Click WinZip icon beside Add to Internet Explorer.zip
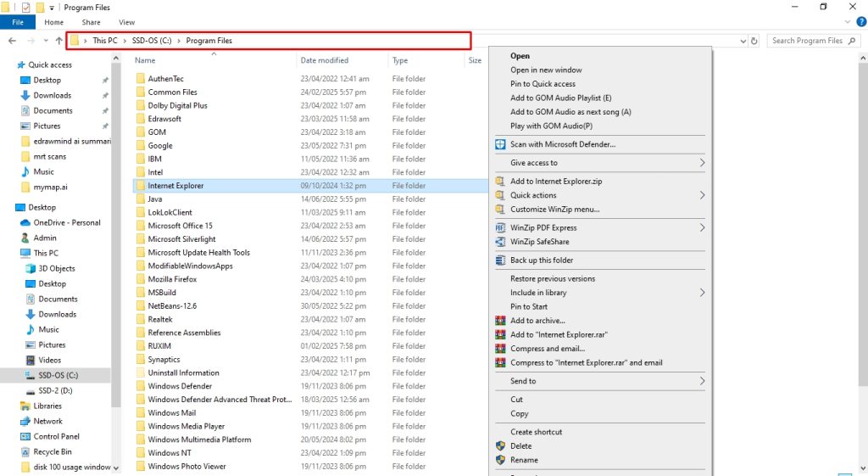The height and width of the screenshot is (476, 868). point(500,182)
